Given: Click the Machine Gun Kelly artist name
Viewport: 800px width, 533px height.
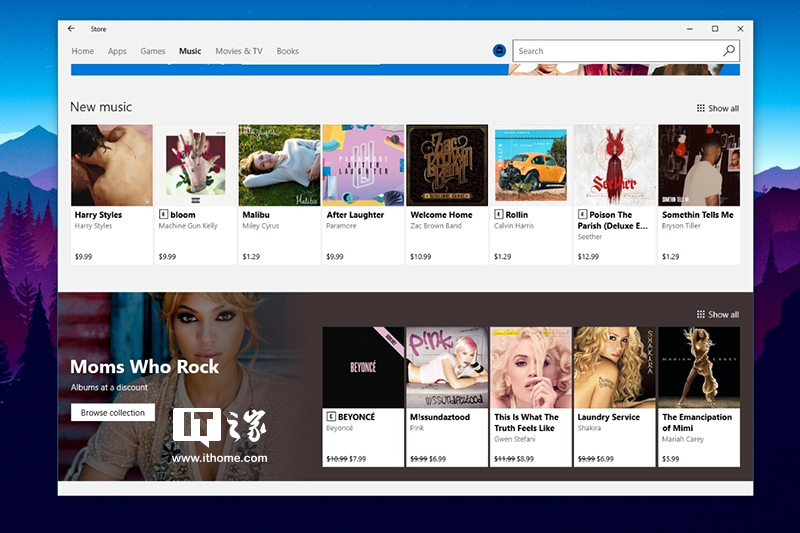Looking at the screenshot, I should [x=188, y=226].
